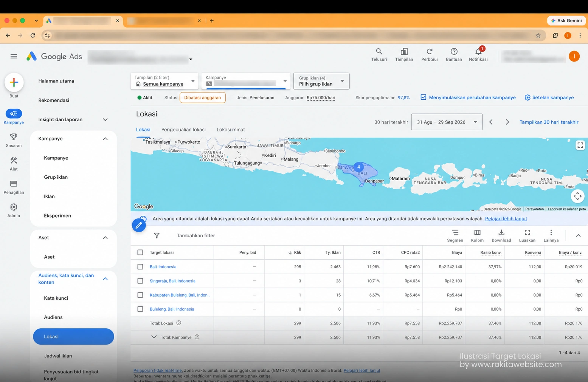588x382 pixels.
Task: Open the date range 31 Agu – 29 Sep dropdown
Action: (x=447, y=122)
